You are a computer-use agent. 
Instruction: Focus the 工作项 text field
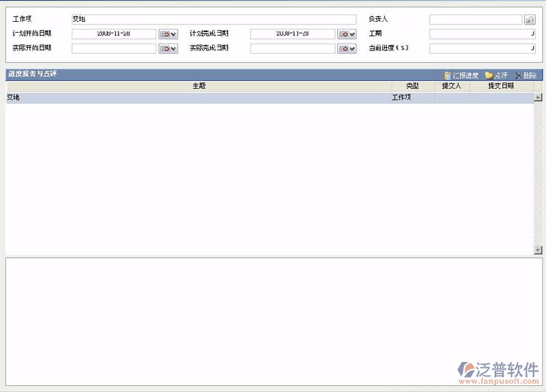point(214,19)
